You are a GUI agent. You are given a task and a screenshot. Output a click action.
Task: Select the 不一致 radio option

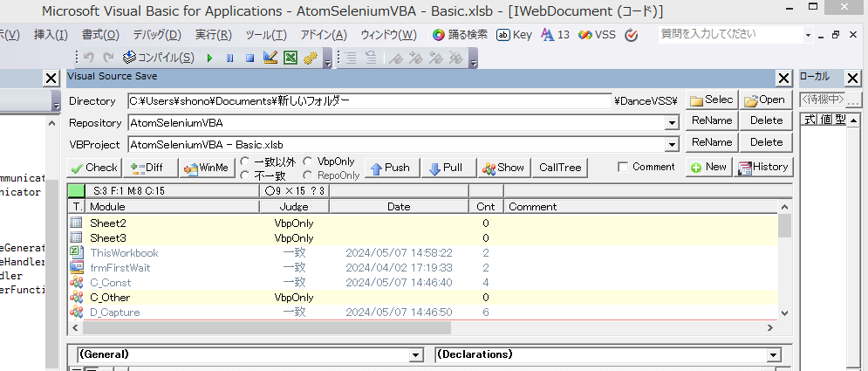pyautogui.click(x=245, y=175)
